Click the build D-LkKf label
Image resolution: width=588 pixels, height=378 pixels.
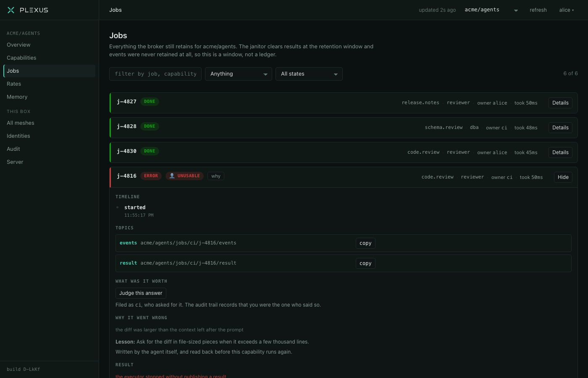tap(24, 370)
